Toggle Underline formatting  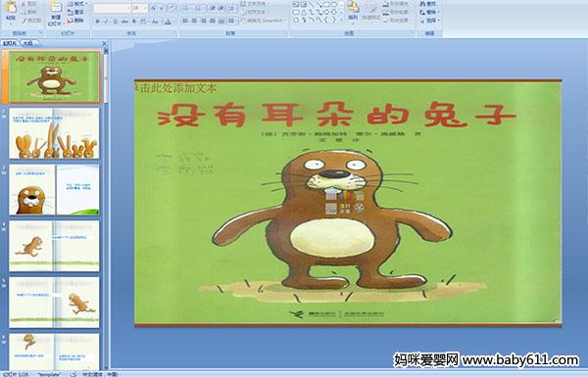click(x=115, y=22)
